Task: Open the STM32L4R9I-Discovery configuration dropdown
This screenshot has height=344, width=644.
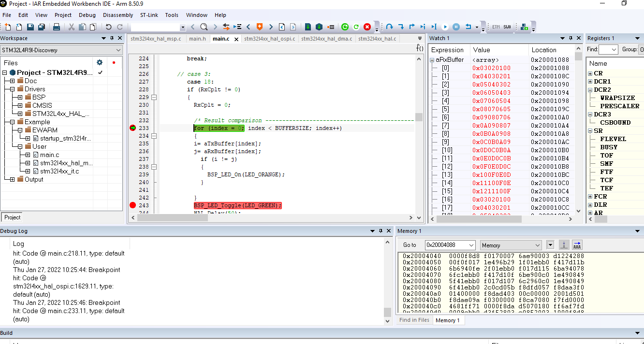Action: pos(118,50)
